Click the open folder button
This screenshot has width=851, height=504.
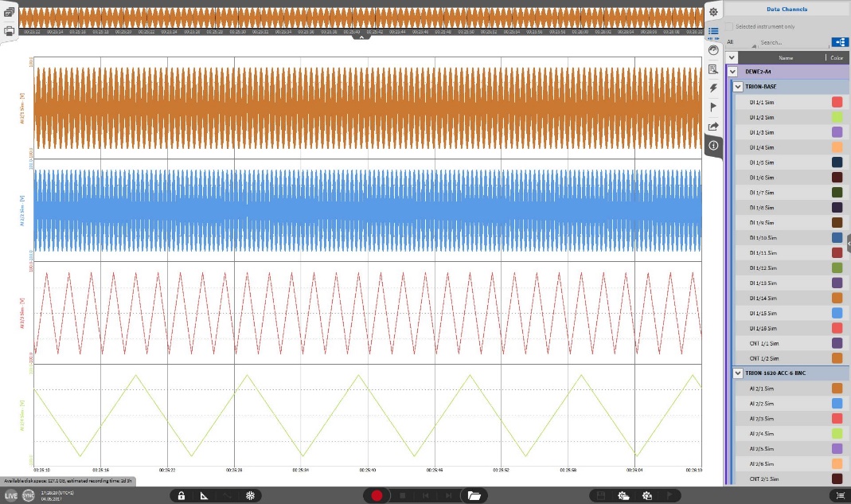474,496
